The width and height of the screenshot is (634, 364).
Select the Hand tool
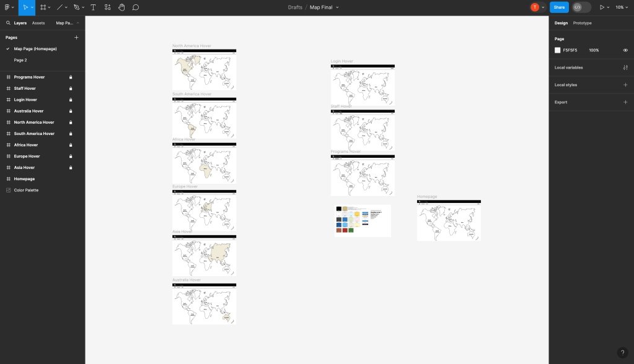121,7
